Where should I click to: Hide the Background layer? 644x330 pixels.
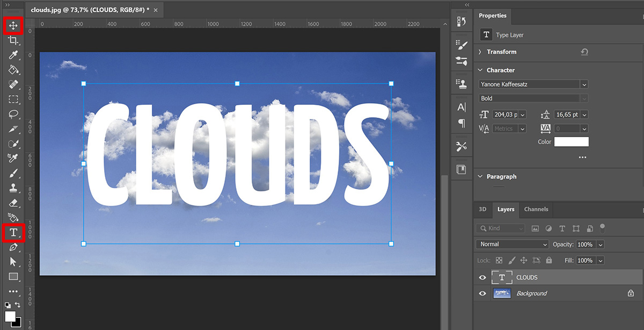tap(482, 293)
